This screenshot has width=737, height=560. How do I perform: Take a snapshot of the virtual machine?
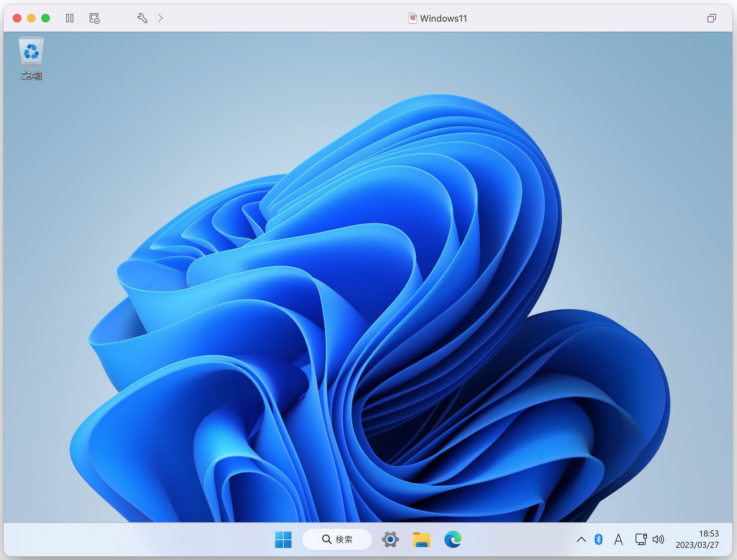(x=94, y=18)
